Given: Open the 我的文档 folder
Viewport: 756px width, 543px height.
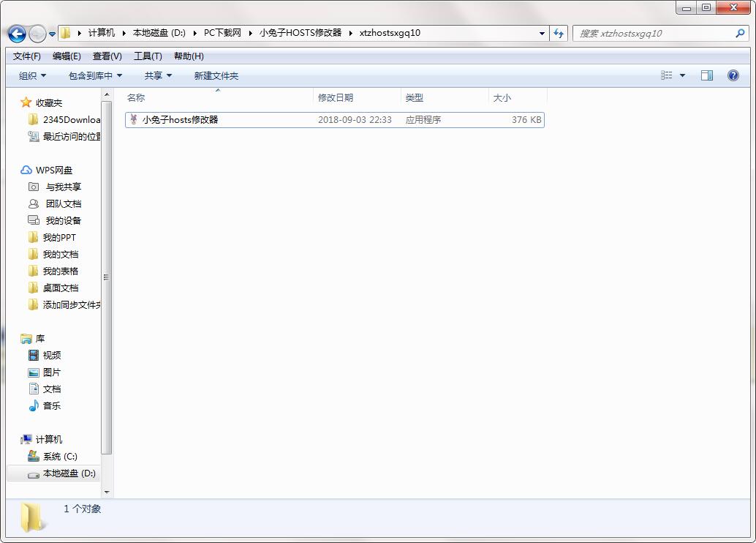Looking at the screenshot, I should click(x=53, y=255).
